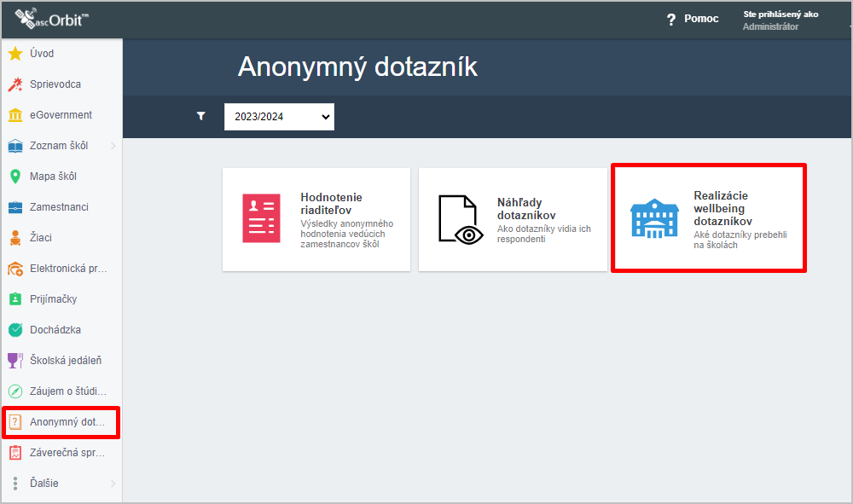Click the Zamestnanci briefcase icon

coord(15,207)
